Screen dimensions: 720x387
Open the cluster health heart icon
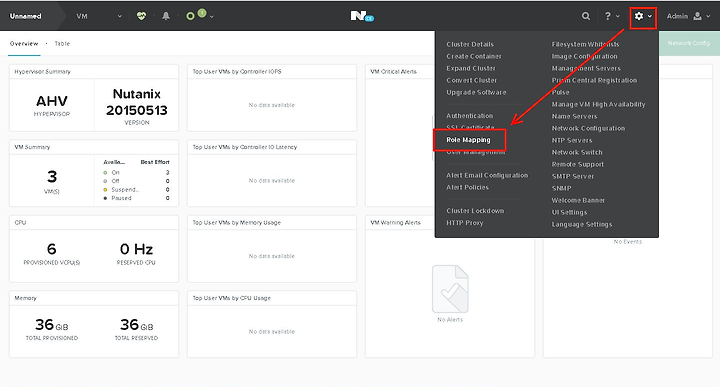click(x=141, y=16)
